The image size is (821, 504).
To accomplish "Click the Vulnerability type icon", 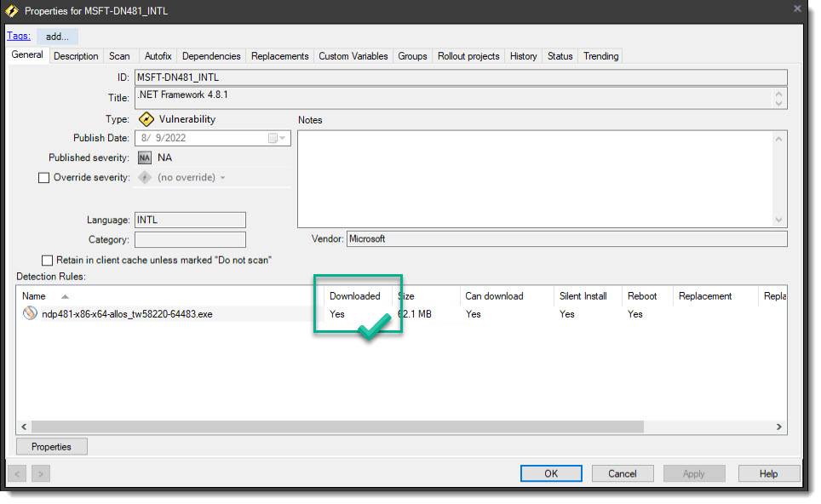I will pyautogui.click(x=146, y=119).
